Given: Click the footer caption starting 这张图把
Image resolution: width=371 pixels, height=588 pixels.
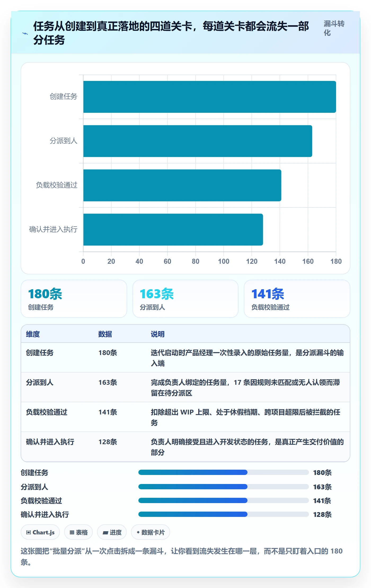Looking at the screenshot, I should point(182,556).
